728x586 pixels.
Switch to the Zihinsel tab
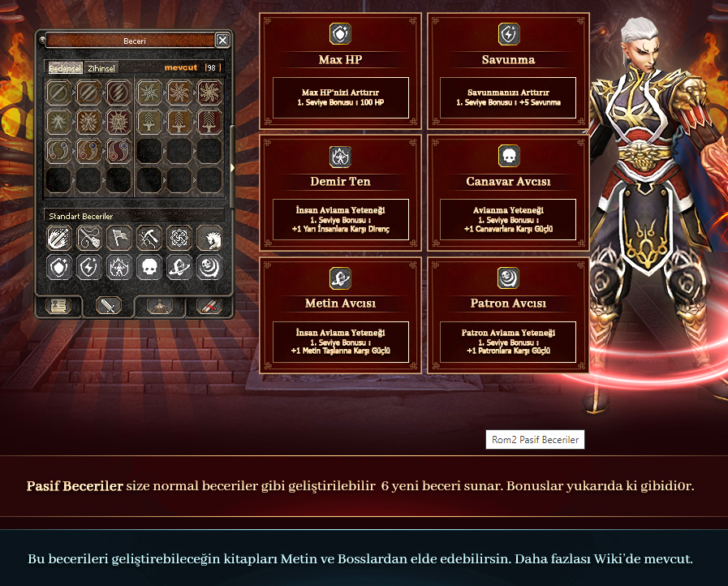[101, 68]
